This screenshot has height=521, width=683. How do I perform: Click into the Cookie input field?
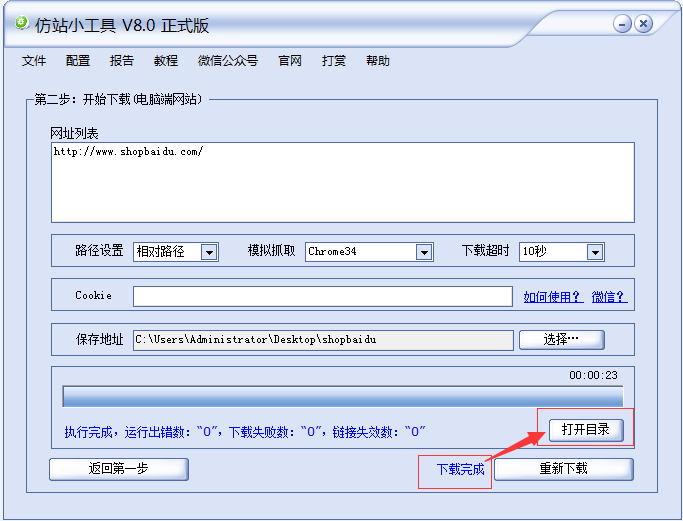click(322, 296)
